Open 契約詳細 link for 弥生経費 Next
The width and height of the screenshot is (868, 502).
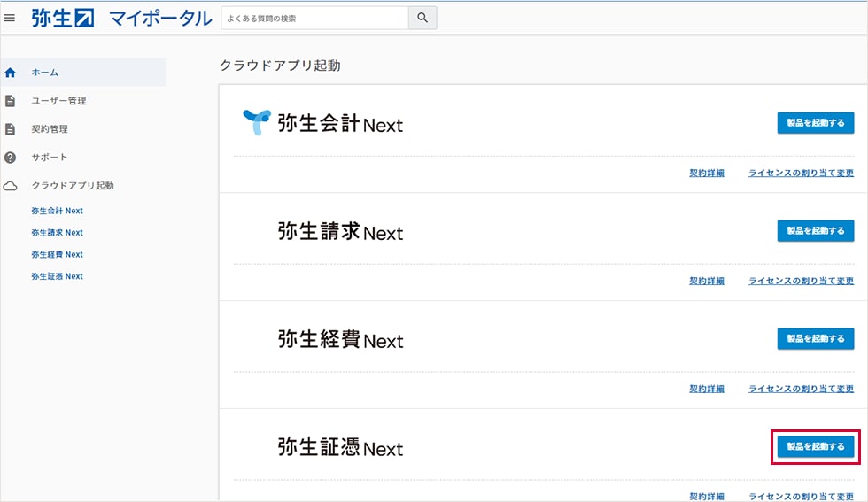click(706, 389)
